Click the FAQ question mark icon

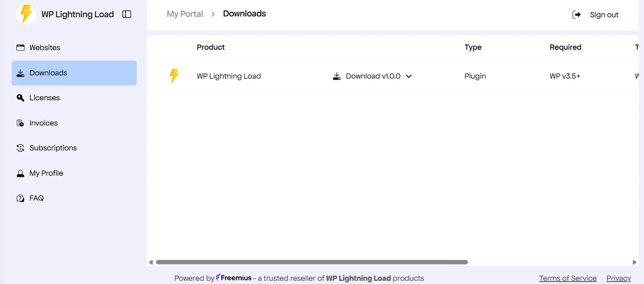pyautogui.click(x=20, y=198)
